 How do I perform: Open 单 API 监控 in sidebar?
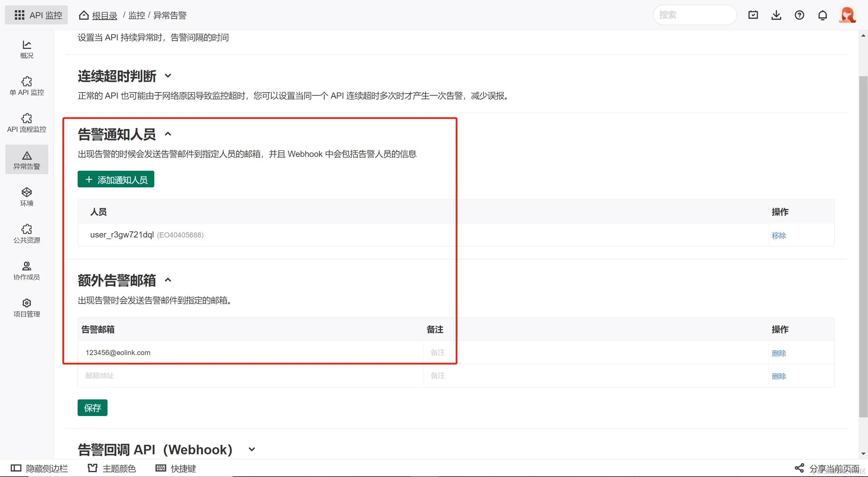(26, 86)
